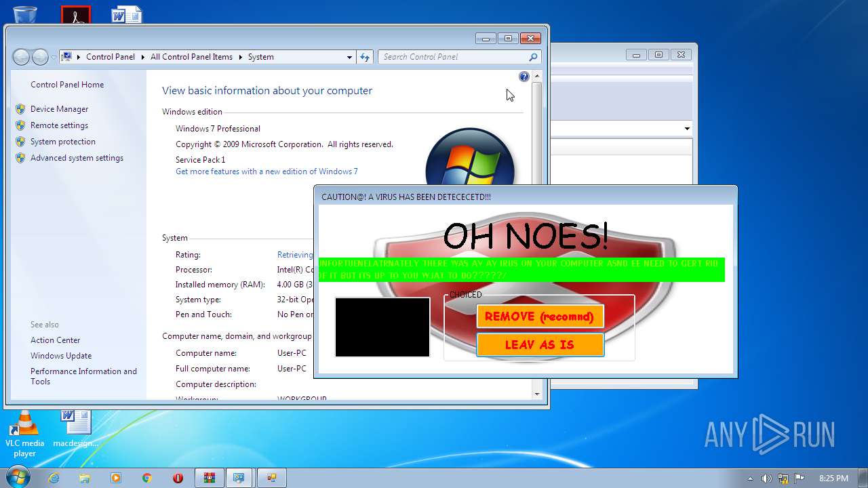Click User-PC next to Computer name

pyautogui.click(x=292, y=353)
